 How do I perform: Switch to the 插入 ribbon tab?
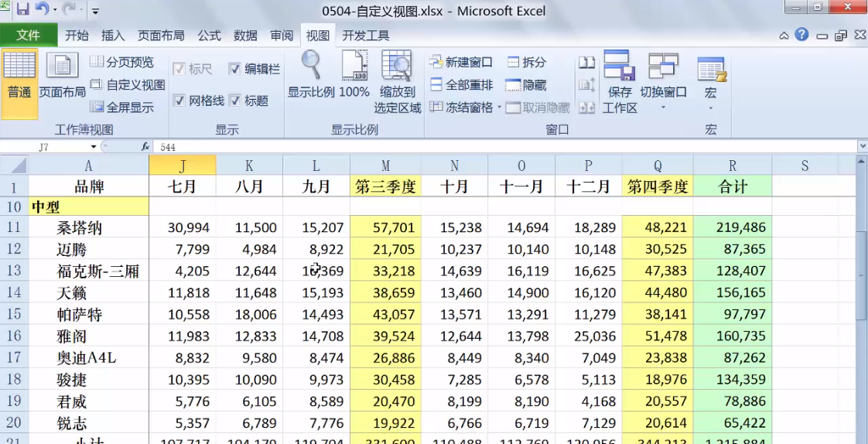click(x=113, y=36)
